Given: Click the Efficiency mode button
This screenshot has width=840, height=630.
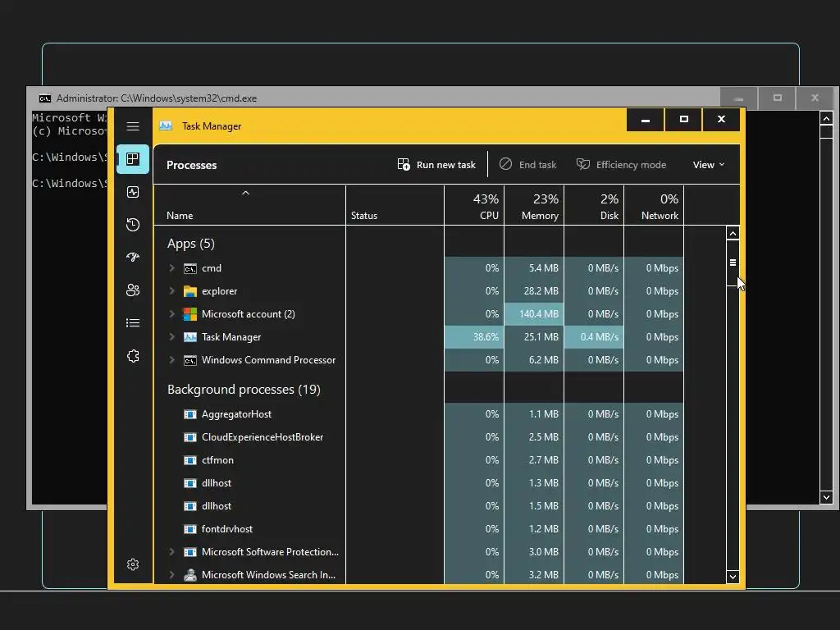Looking at the screenshot, I should (622, 165).
